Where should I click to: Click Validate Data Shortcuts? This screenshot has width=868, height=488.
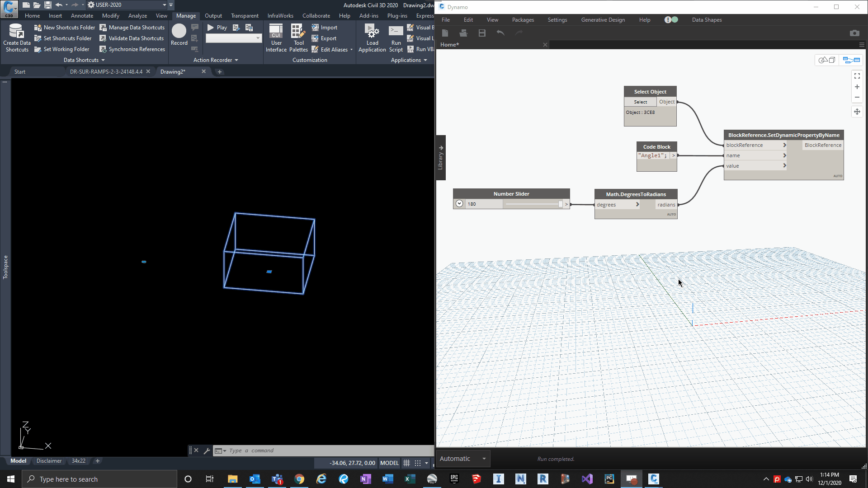132,38
